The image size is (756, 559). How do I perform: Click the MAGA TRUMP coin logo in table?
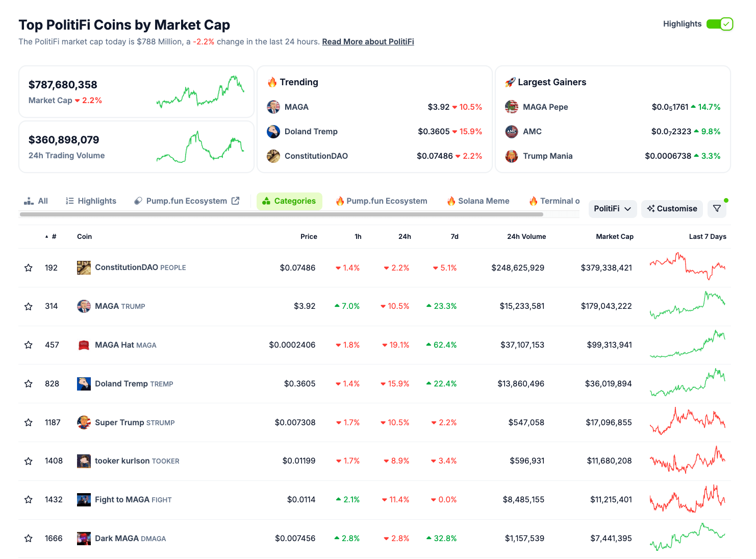pos(84,306)
